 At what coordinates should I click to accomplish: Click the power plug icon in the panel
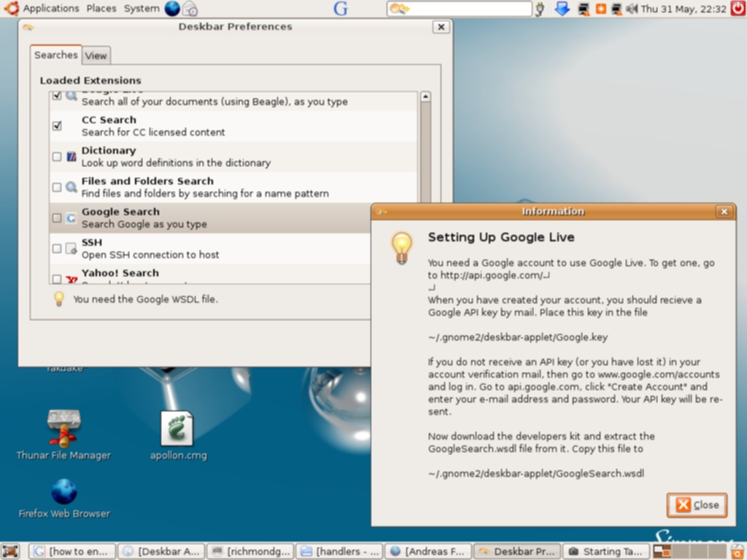pyautogui.click(x=540, y=9)
